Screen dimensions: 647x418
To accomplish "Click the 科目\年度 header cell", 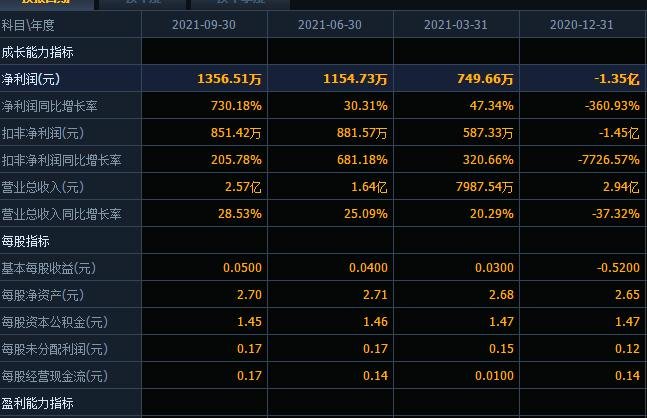I will point(28,25).
